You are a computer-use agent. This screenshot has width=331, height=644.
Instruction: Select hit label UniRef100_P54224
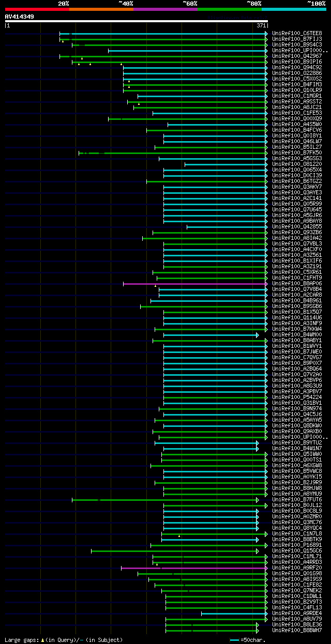tap(297, 397)
